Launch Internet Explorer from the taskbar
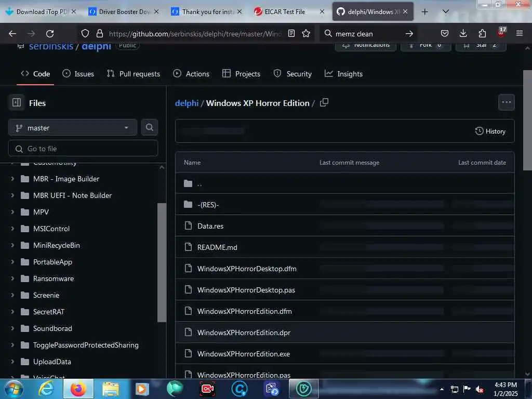 point(46,389)
